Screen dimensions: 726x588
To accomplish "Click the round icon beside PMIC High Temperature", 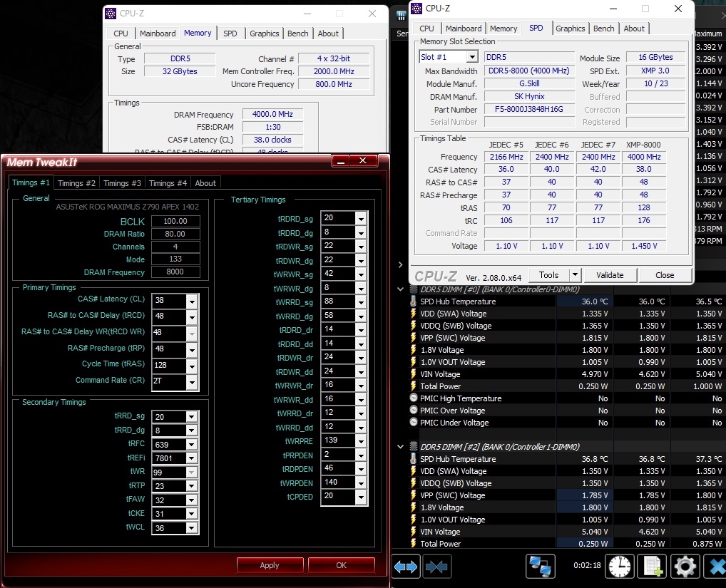I will [414, 398].
